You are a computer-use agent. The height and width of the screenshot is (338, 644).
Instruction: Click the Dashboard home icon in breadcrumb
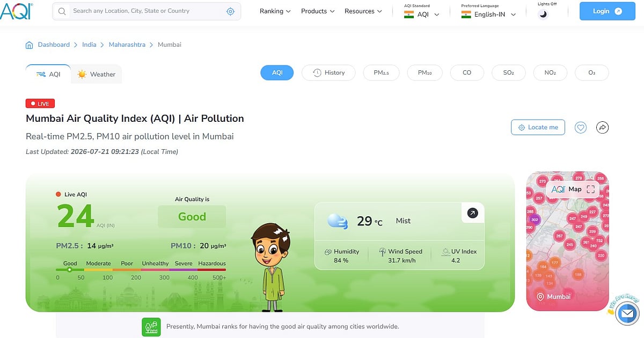30,45
